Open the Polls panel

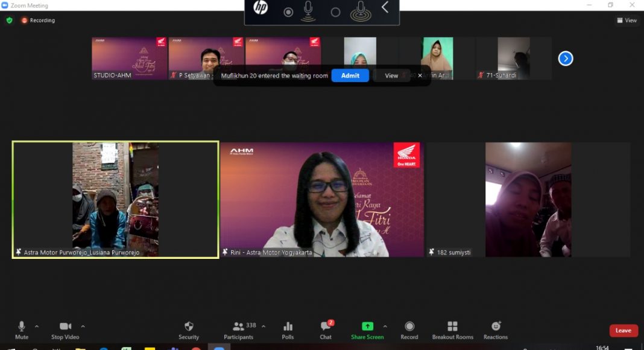point(288,326)
